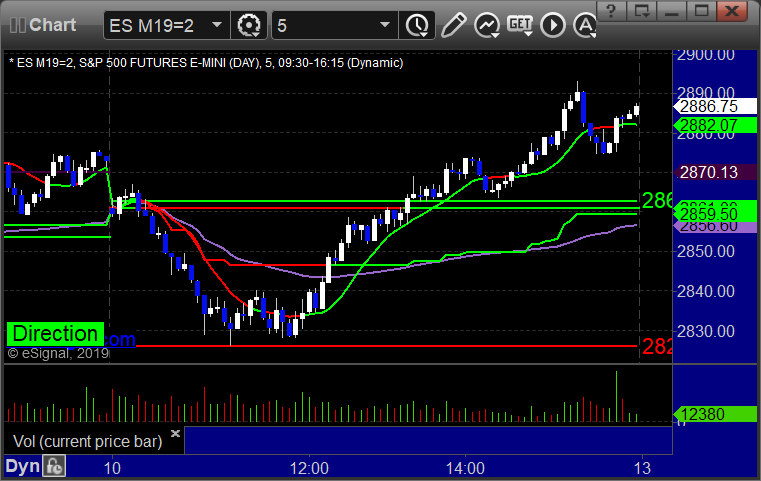Viewport: 761px width, 481px height.
Task: Click the pop-out window icon in title bar
Action: tap(642, 11)
